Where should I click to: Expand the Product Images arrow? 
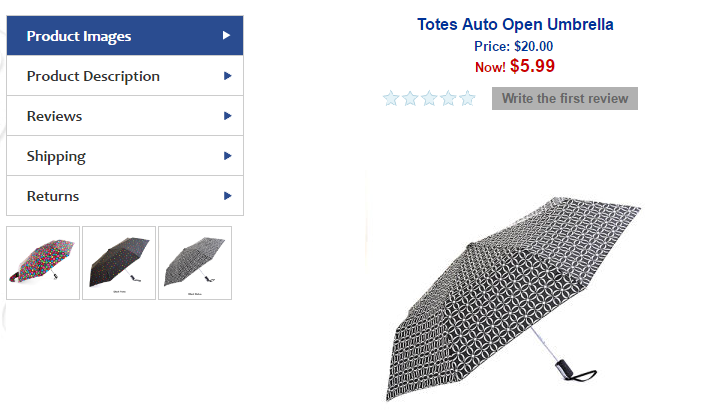[x=228, y=36]
